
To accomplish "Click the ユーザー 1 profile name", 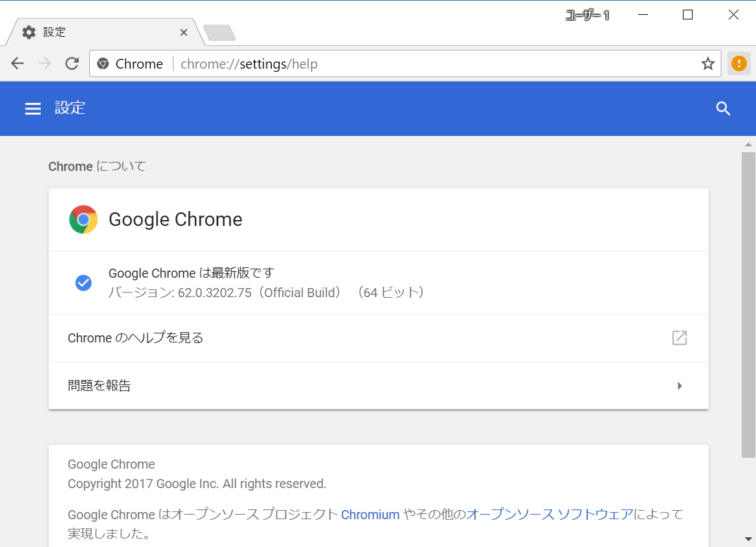I will (x=586, y=14).
